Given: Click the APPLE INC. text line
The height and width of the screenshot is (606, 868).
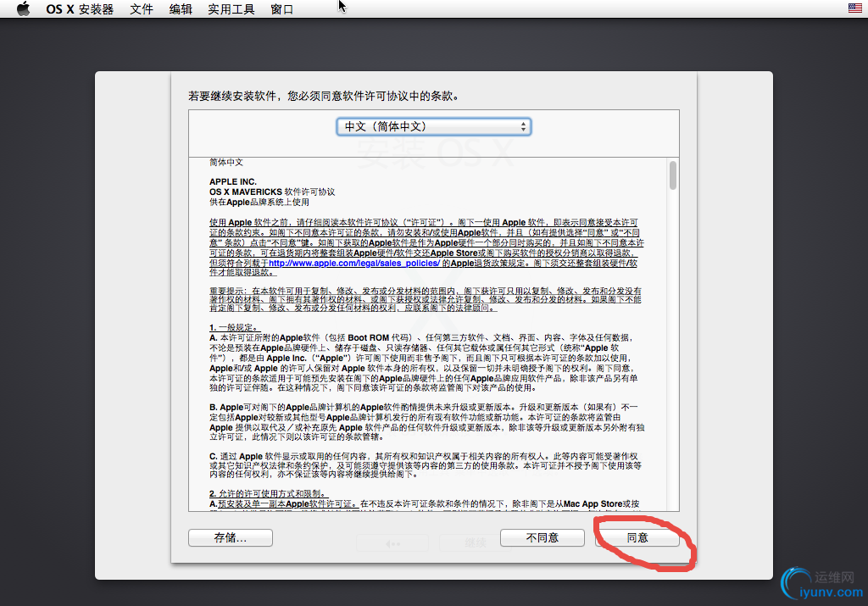Looking at the screenshot, I should tap(233, 181).
